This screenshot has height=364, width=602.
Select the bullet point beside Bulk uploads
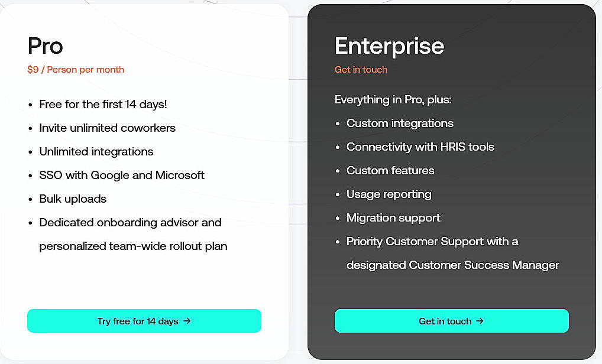[x=30, y=199]
